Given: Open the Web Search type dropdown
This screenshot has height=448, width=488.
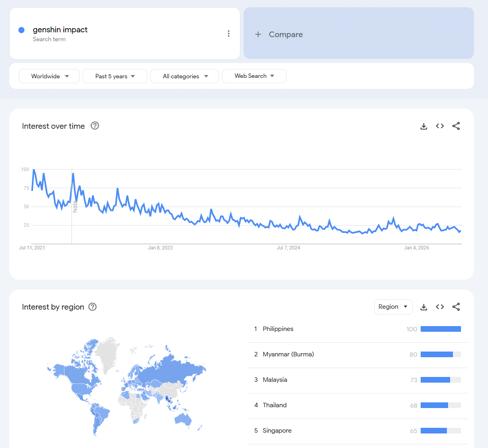Looking at the screenshot, I should [254, 76].
